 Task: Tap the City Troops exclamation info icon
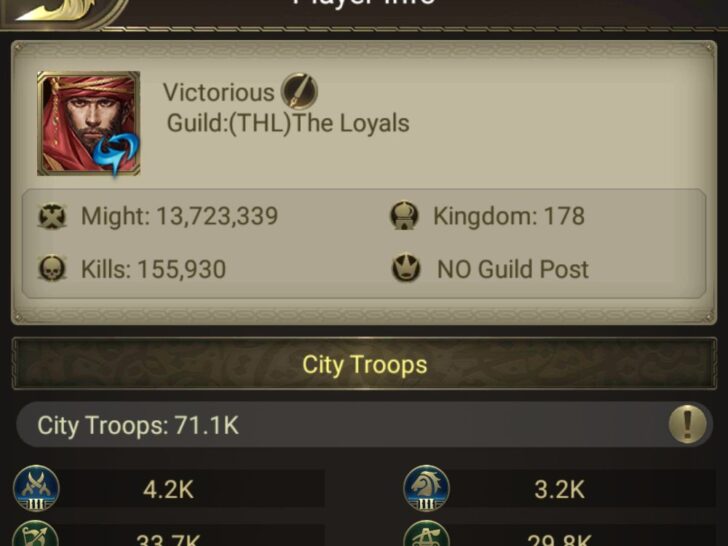pyautogui.click(x=688, y=424)
